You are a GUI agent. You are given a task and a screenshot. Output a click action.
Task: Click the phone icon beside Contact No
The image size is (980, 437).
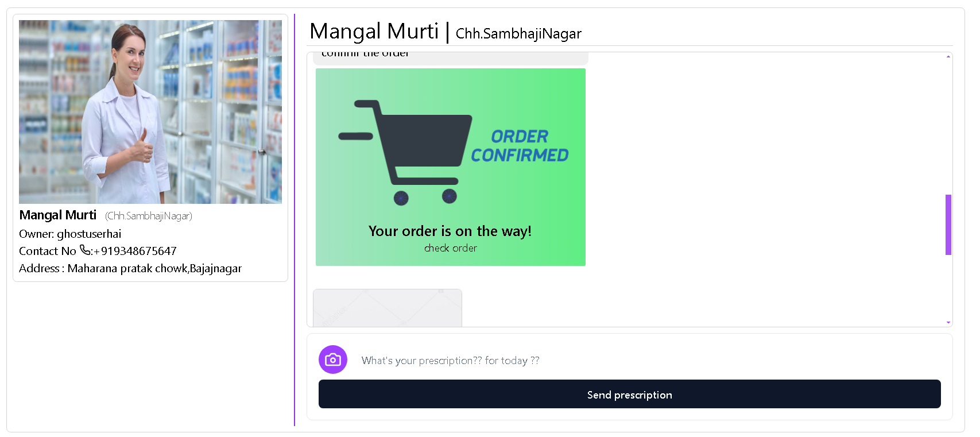85,250
